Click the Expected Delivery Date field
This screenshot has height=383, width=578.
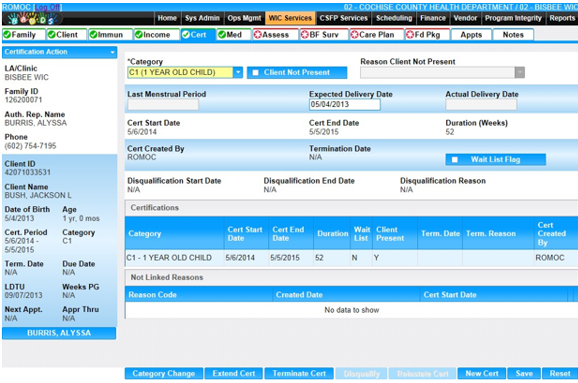(344, 104)
